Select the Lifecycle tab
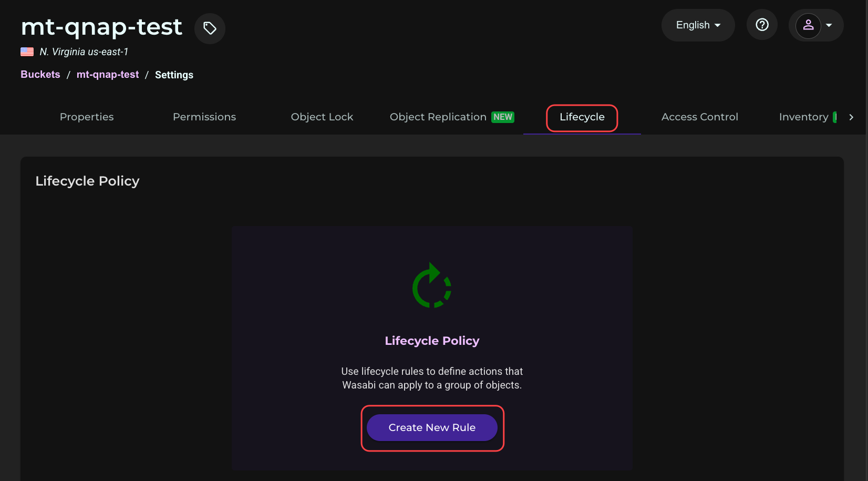Screen dimensions: 868x481 pyautogui.click(x=582, y=117)
